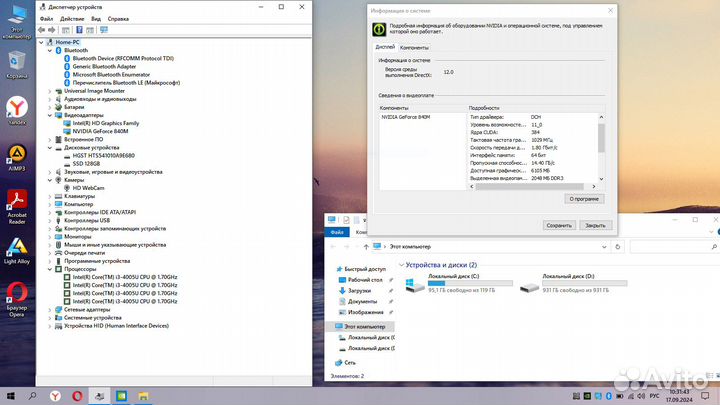
Task: Click the Explorer search field
Action: coord(674,247)
